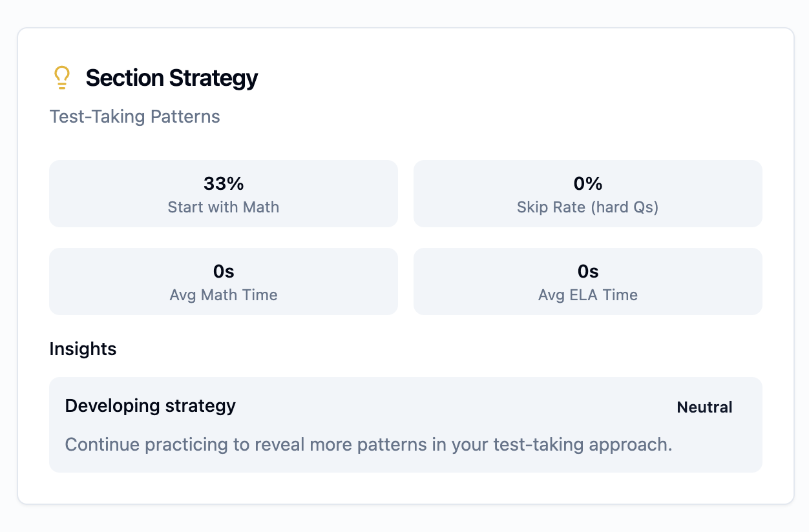The width and height of the screenshot is (809, 532).
Task: Click the Avg Math Time label
Action: click(224, 295)
